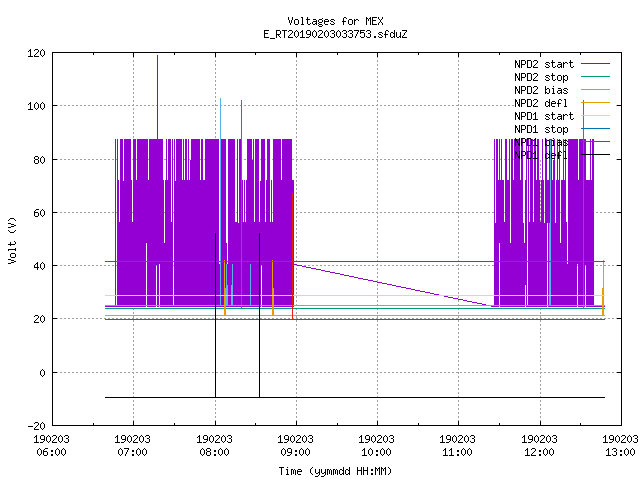Viewport: 640px width, 480px height.
Task: Click the light blue spike peak after 08:00
Action: point(220,100)
